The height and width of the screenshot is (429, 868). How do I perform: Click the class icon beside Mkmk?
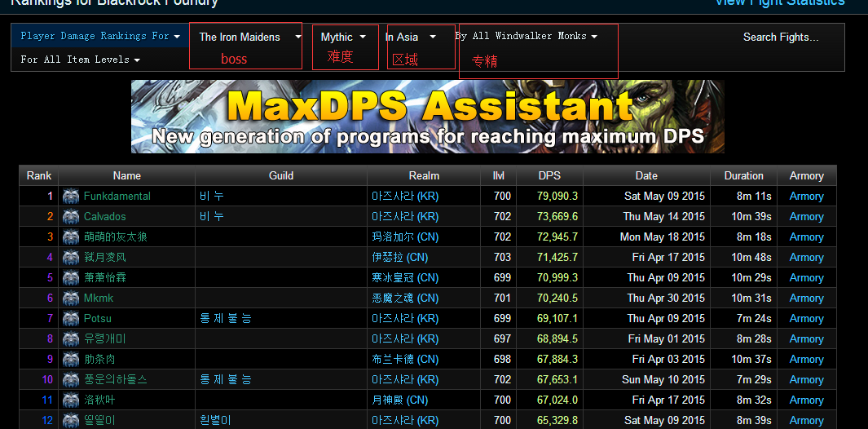(x=71, y=299)
